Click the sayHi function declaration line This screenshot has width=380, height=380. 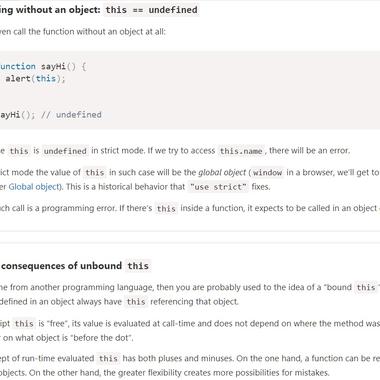pyautogui.click(x=43, y=66)
